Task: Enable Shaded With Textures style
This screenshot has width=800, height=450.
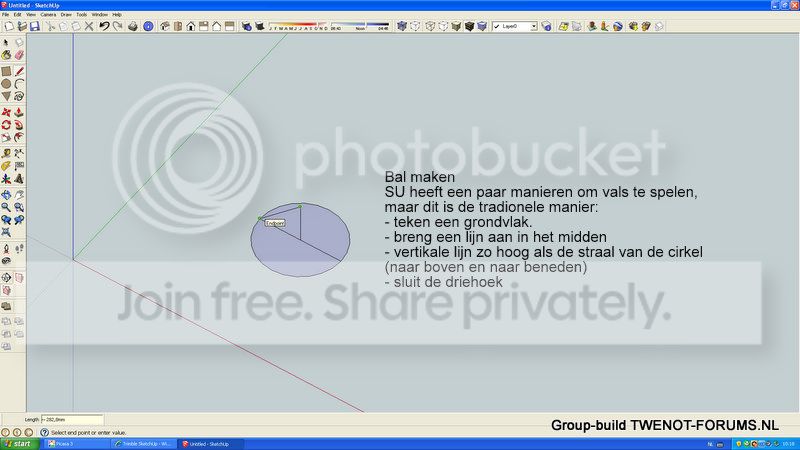Action: point(469,26)
